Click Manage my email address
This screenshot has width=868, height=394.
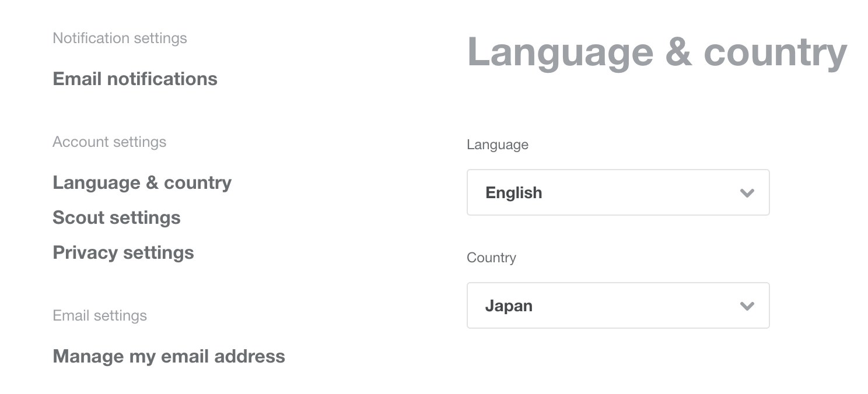coord(169,356)
